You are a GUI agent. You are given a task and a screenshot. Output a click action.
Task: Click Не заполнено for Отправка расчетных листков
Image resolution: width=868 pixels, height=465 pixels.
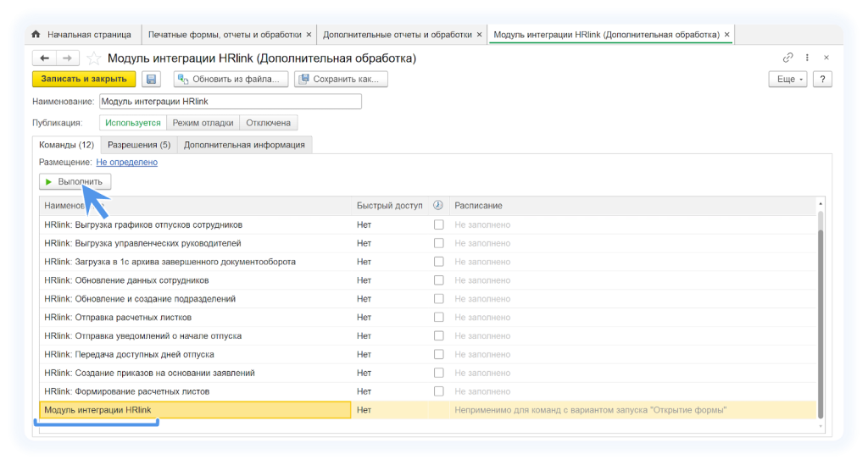pyautogui.click(x=482, y=318)
